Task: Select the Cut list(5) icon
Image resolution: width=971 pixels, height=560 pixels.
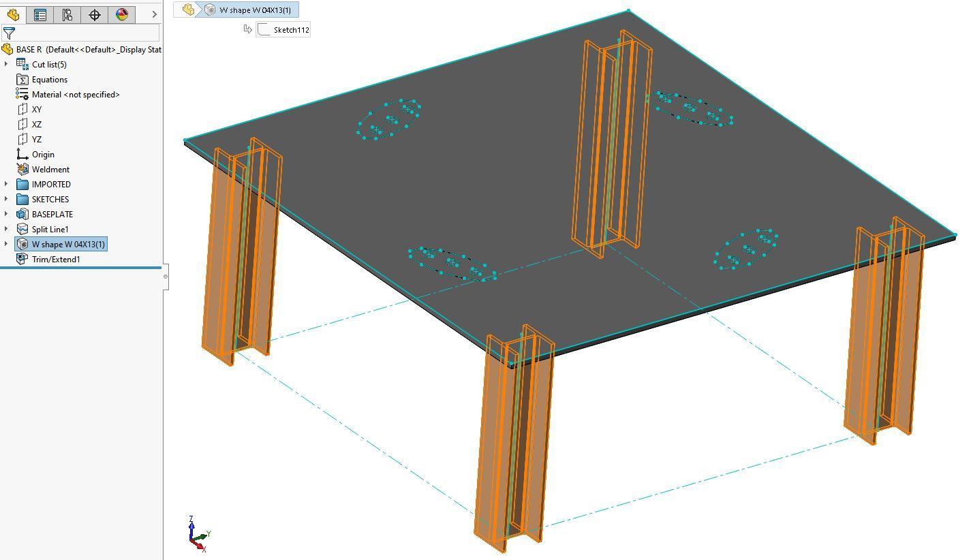Action: (22, 64)
